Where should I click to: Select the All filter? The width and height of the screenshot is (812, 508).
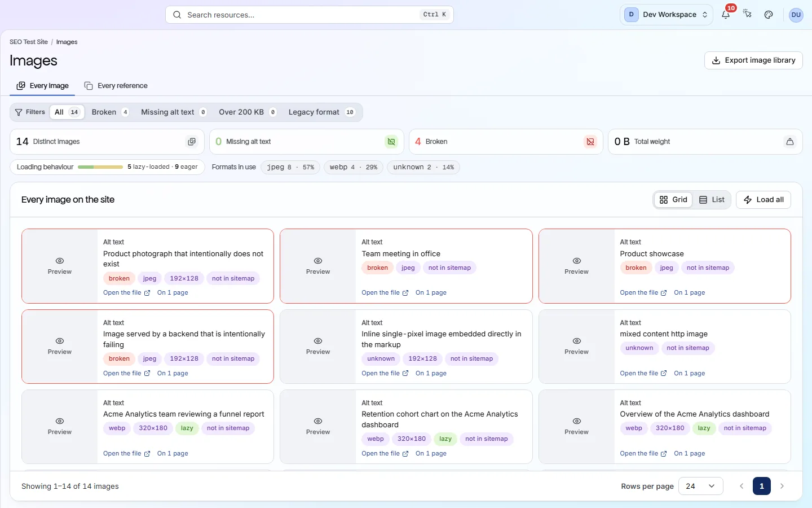tap(67, 112)
